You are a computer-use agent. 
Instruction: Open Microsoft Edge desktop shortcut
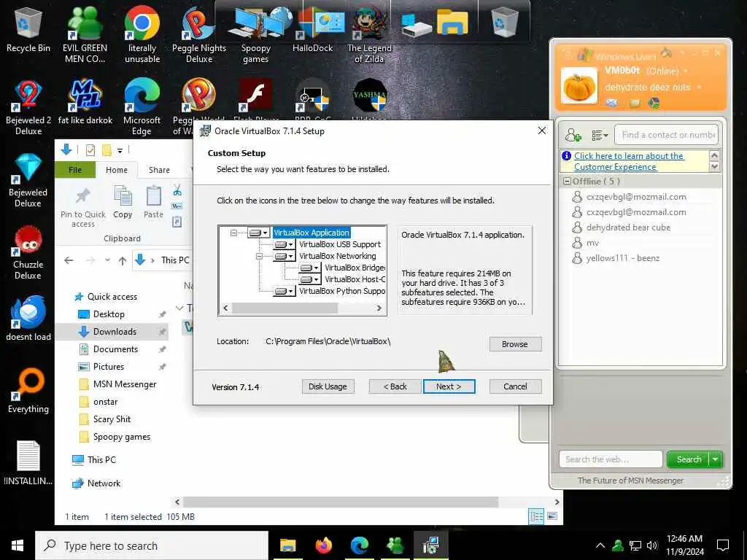pos(142,108)
